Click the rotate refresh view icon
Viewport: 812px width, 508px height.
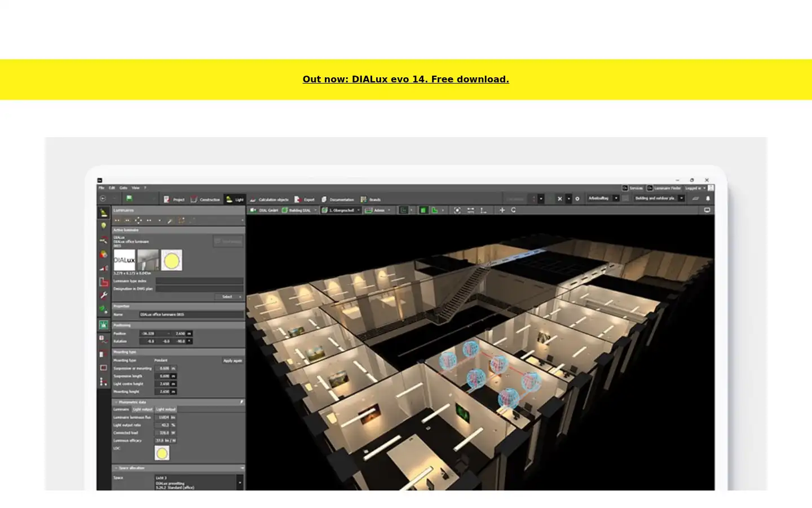click(x=513, y=210)
